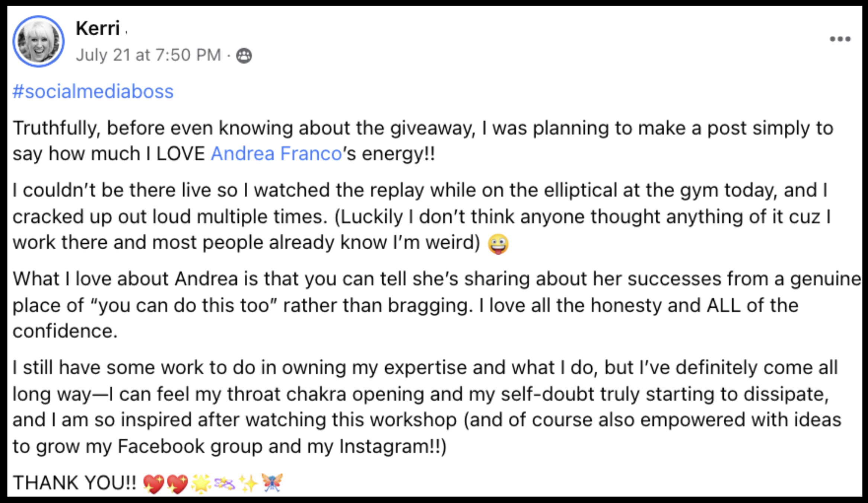868x503 pixels.
Task: Open the three-dot post options menu
Action: (x=840, y=39)
